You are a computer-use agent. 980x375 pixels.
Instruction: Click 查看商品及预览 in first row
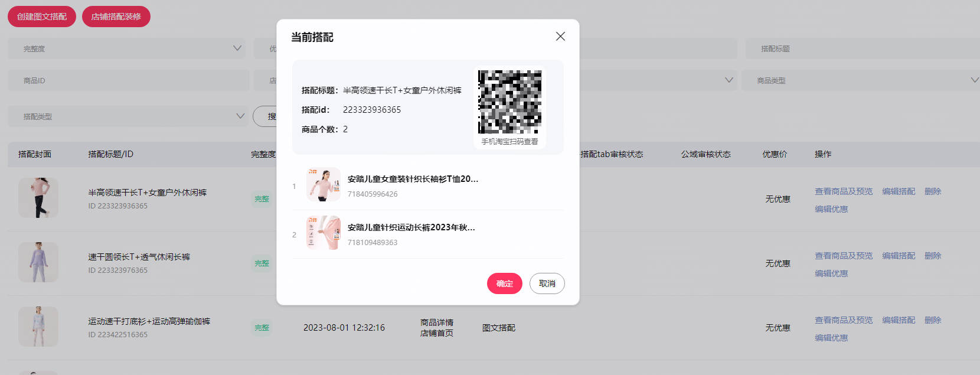(x=844, y=191)
